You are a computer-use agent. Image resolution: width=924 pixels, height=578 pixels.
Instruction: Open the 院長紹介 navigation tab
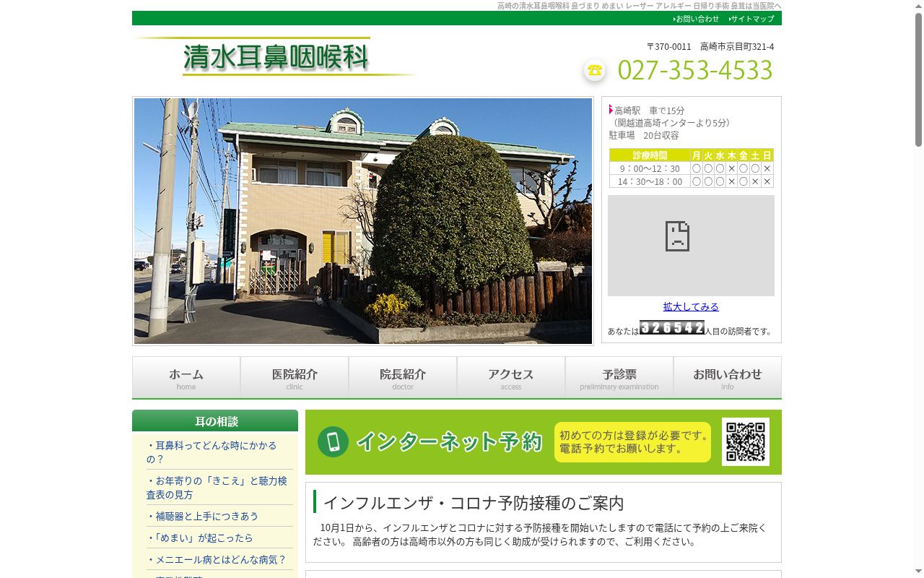point(403,377)
